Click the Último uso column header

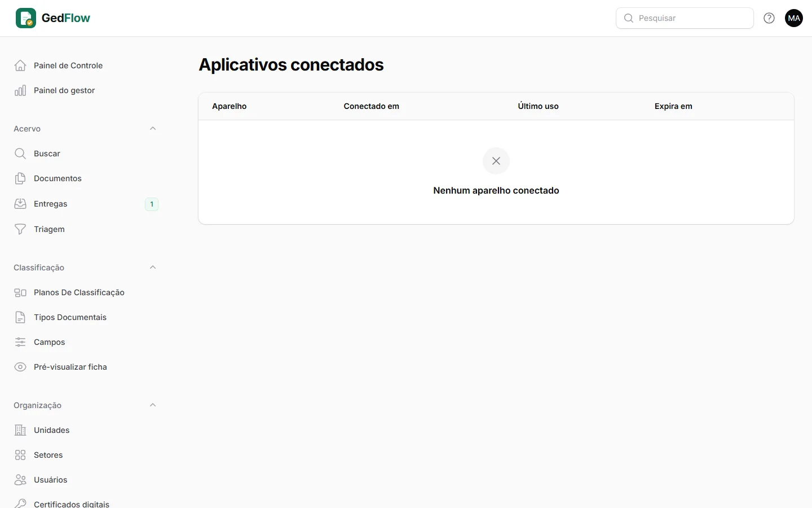click(539, 106)
